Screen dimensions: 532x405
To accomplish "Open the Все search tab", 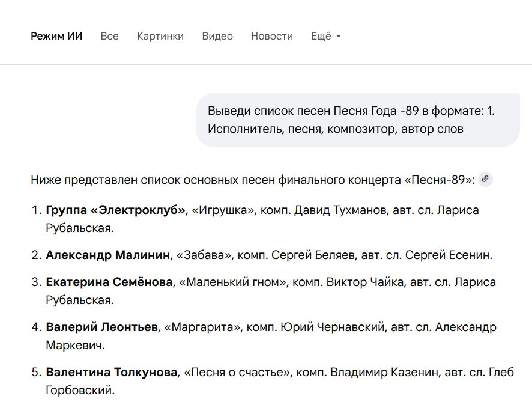I will [x=109, y=36].
